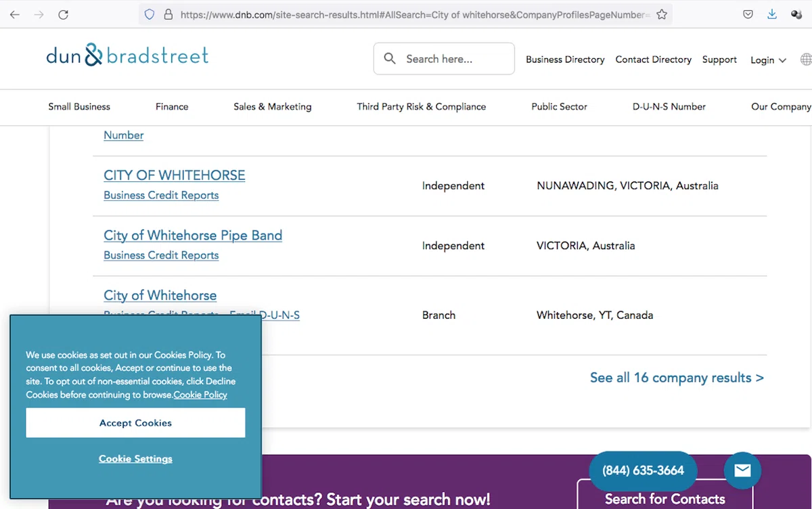The width and height of the screenshot is (812, 509).
Task: Focus the 'Search here...' field
Action: 444,59
